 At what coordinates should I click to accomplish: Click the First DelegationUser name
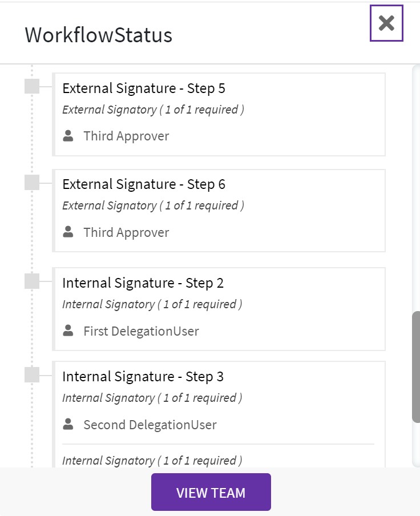[x=141, y=331]
